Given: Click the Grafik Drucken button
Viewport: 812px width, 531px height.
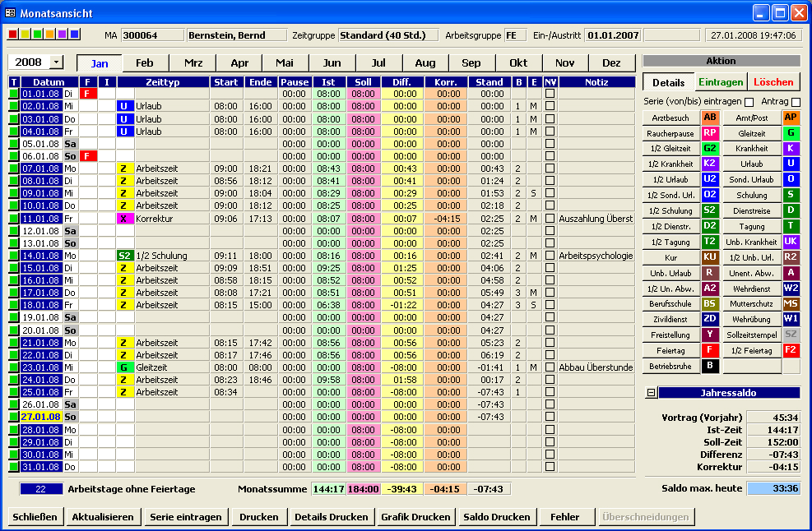Looking at the screenshot, I should [415, 516].
